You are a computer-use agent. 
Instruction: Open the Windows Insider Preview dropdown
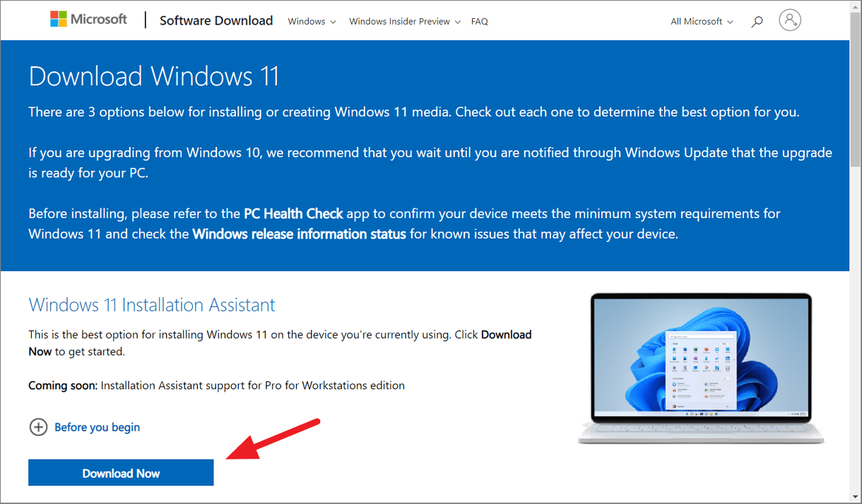(405, 21)
